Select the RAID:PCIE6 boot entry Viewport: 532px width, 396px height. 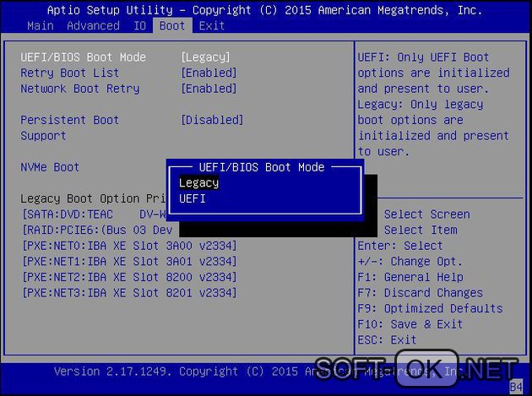click(x=97, y=230)
